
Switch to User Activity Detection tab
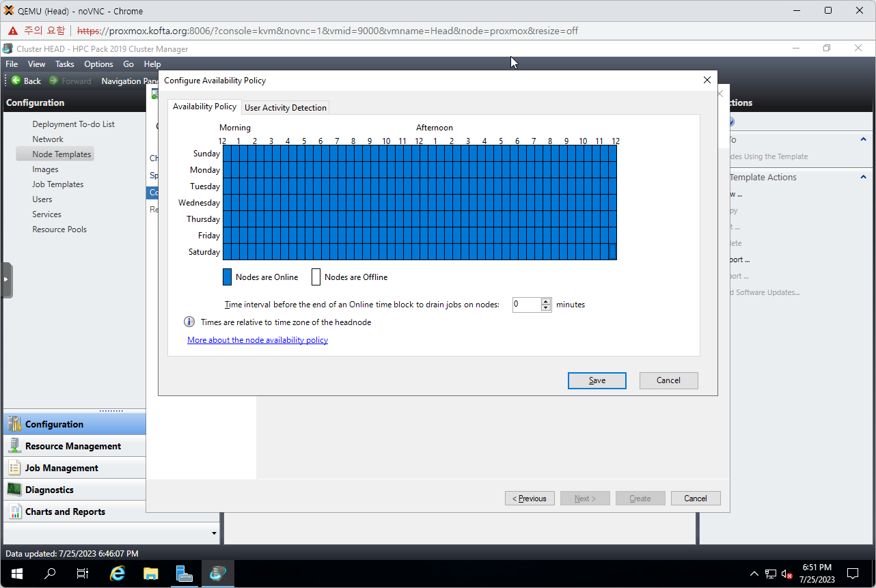pos(286,107)
